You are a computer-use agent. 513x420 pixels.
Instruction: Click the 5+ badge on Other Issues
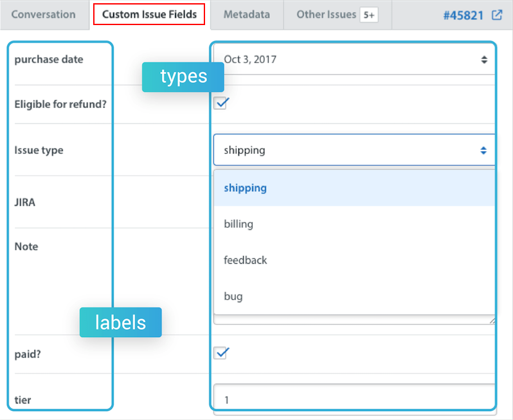coord(368,15)
